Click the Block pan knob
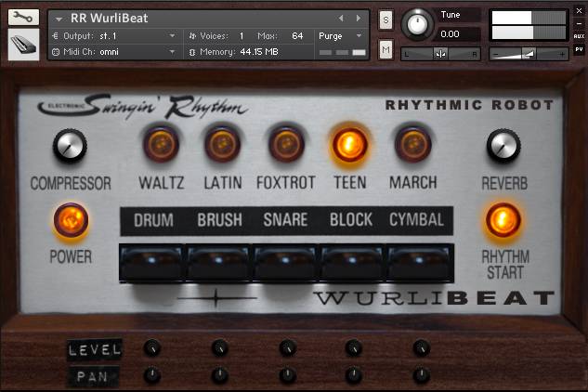 pyautogui.click(x=353, y=375)
